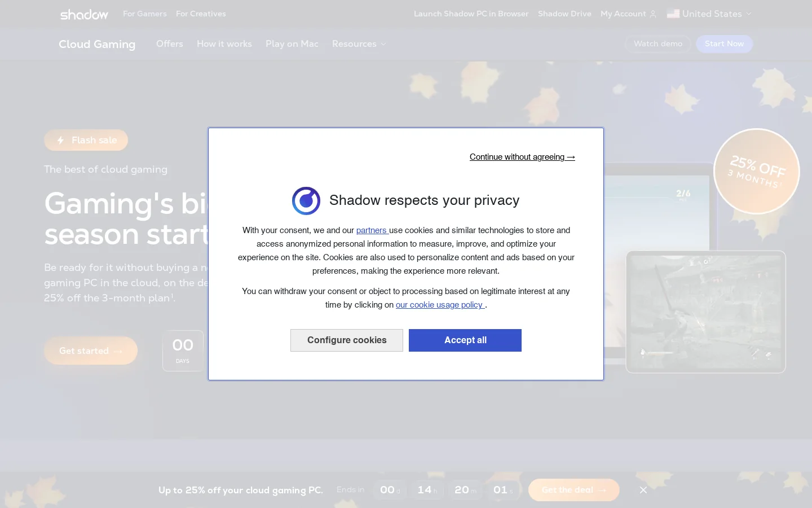The width and height of the screenshot is (812, 508).
Task: Click Get the deal button
Action: point(573,490)
